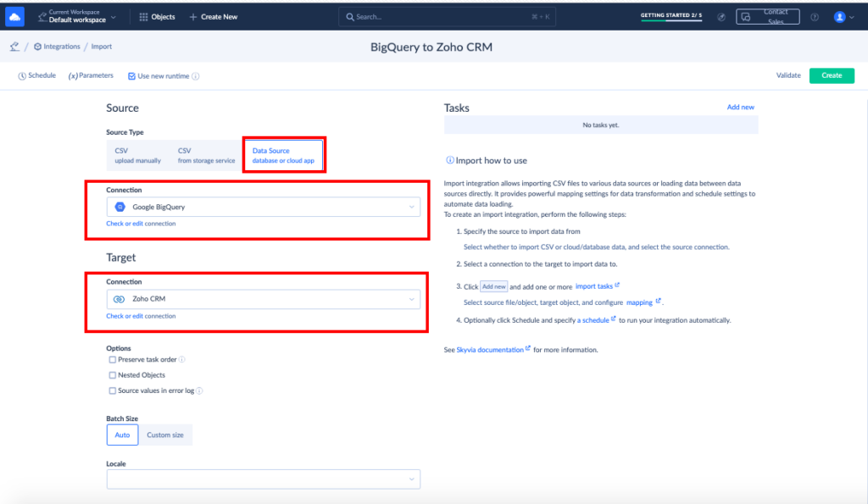Image resolution: width=868 pixels, height=504 pixels.
Task: Open the a schedule documentation link
Action: pyautogui.click(x=593, y=320)
